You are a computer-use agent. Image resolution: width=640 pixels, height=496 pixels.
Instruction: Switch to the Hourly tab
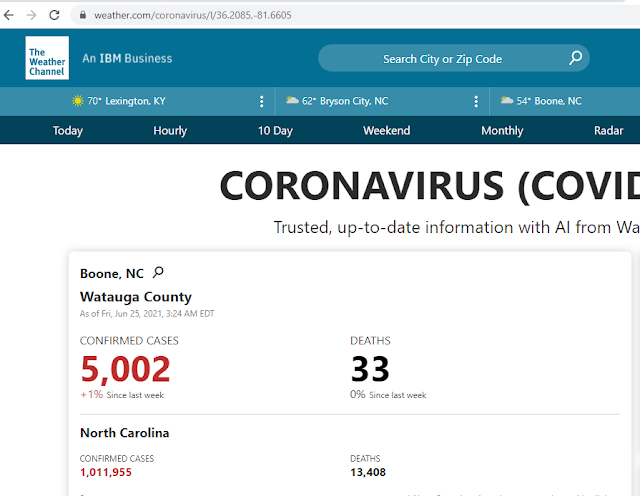pyautogui.click(x=170, y=131)
